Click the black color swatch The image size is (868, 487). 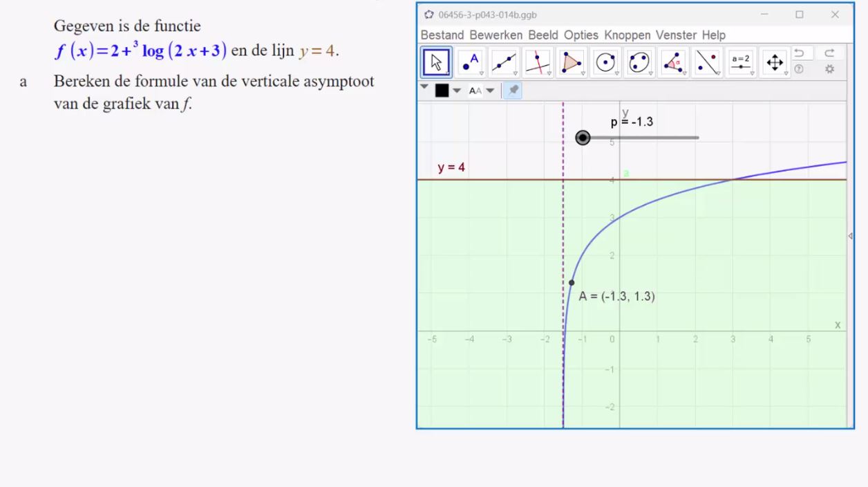point(442,91)
